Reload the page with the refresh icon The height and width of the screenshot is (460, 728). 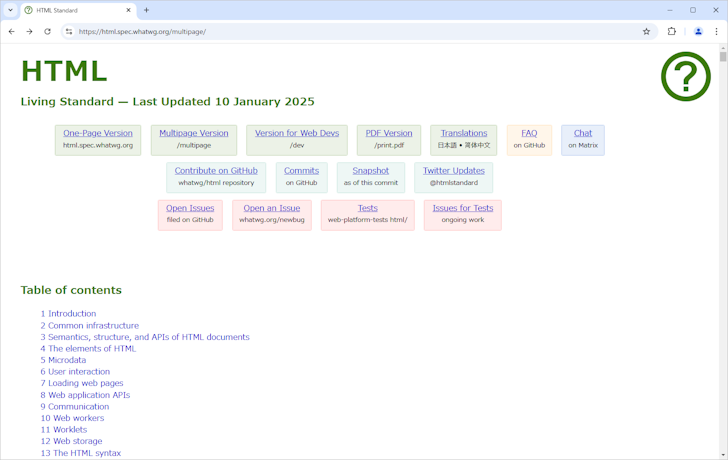point(47,31)
